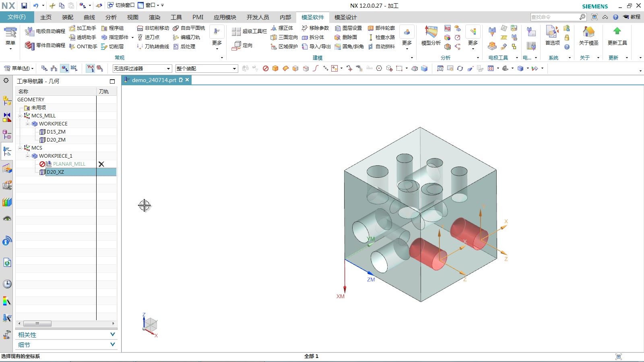Enable 区域保护 region protection tool
This screenshot has height=362, width=644.
tap(285, 47)
